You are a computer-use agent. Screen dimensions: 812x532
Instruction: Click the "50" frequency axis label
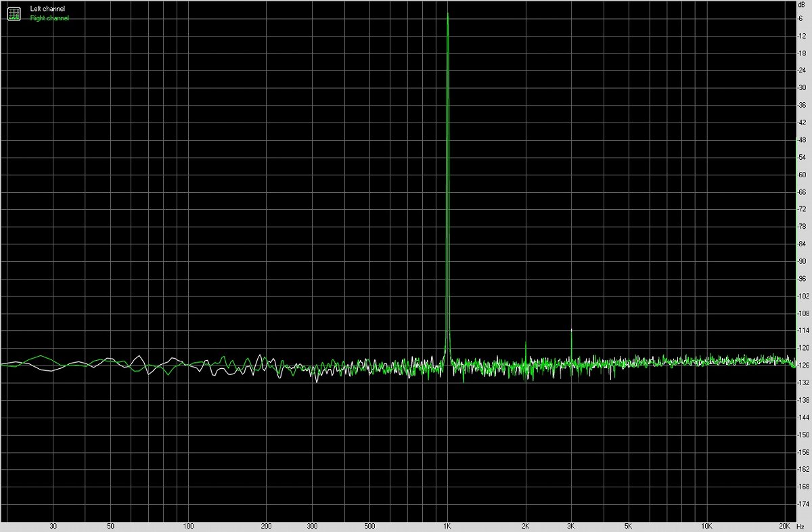pyautogui.click(x=110, y=527)
